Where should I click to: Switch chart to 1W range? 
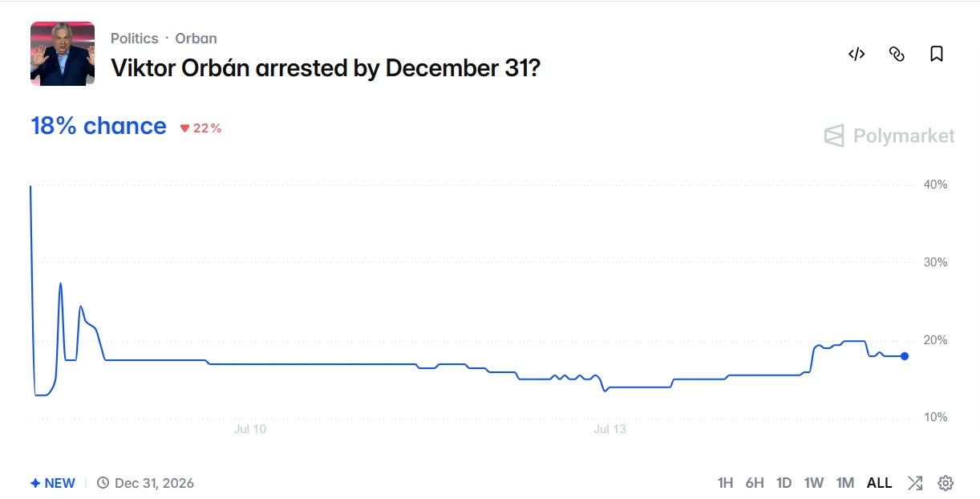coord(814,483)
